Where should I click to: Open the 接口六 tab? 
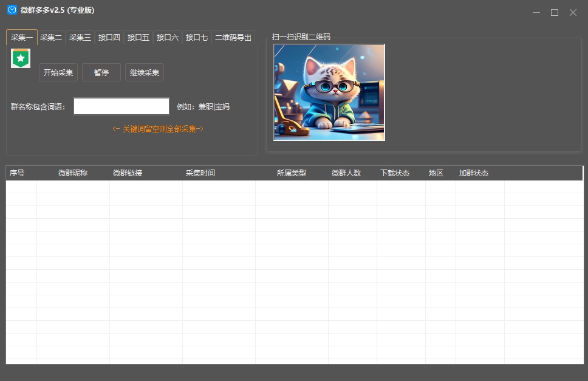(168, 38)
